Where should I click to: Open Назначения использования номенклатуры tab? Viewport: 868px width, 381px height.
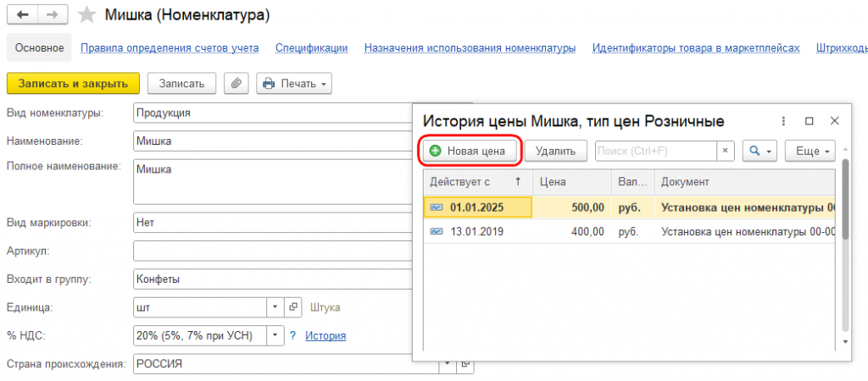pos(470,48)
